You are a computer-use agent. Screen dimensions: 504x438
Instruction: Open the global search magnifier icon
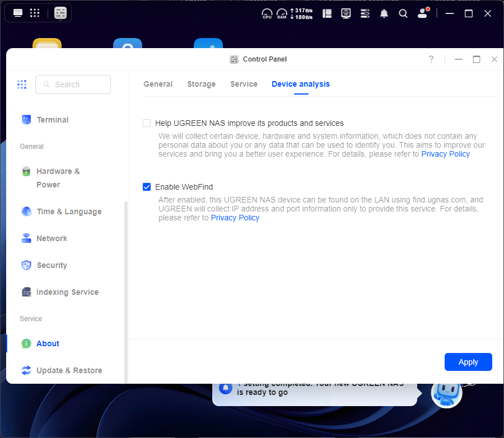403,13
